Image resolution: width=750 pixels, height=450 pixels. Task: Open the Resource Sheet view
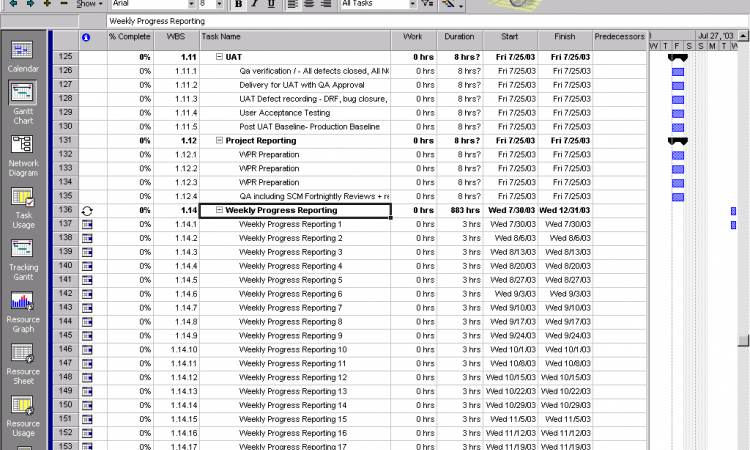click(22, 360)
